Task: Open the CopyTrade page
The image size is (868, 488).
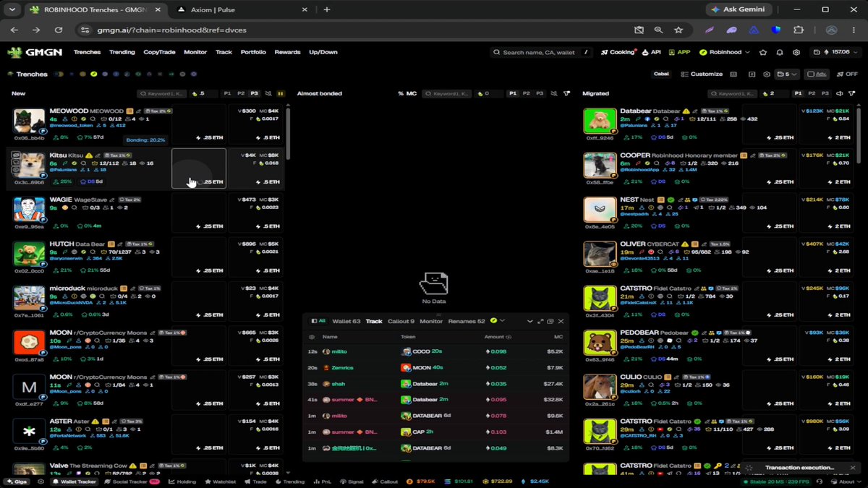Action: (x=159, y=52)
